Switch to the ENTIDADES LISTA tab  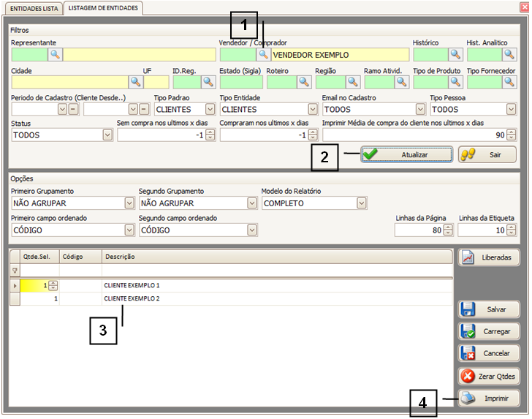point(32,8)
